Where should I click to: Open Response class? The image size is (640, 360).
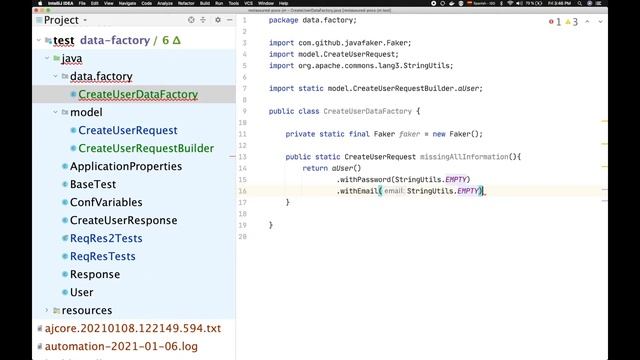click(95, 274)
